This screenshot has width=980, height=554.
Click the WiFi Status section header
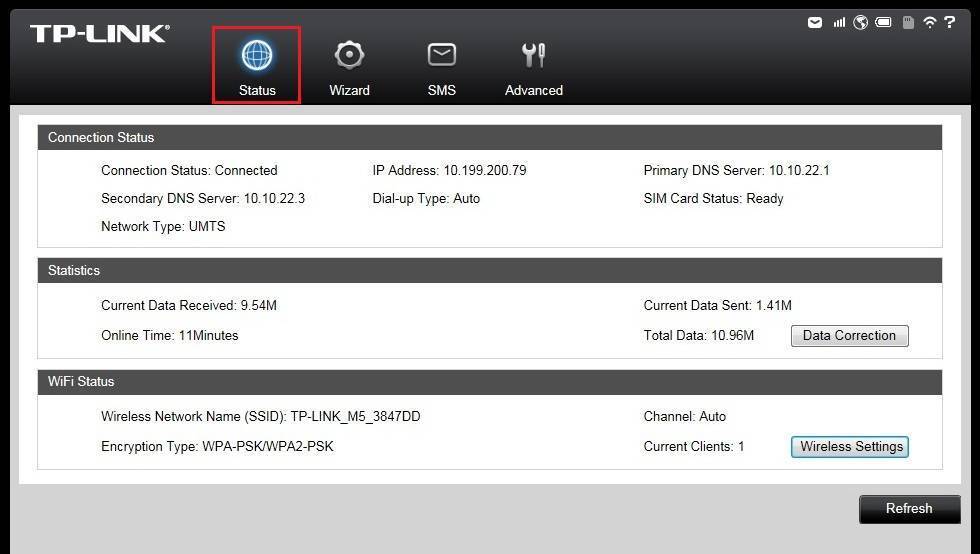tap(489, 381)
